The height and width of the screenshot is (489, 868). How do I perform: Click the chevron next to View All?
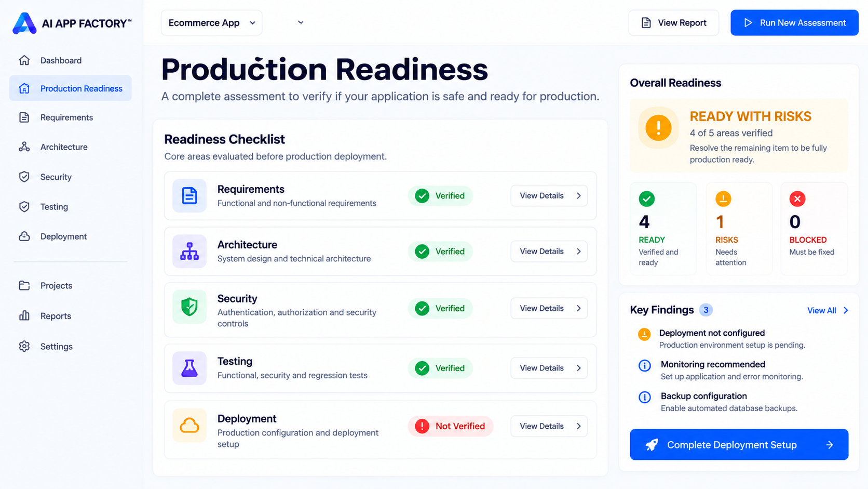846,311
